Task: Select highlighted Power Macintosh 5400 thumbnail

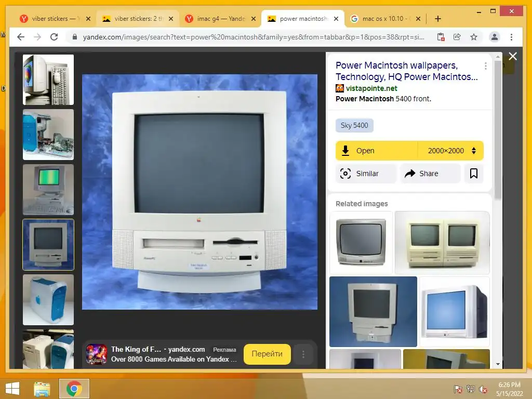Action: (x=48, y=245)
